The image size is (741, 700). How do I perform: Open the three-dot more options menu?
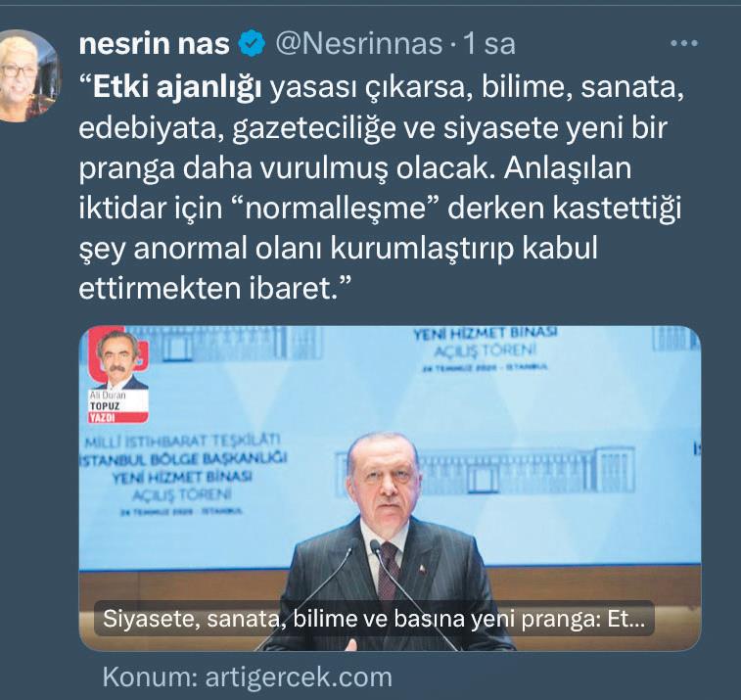pos(684,43)
